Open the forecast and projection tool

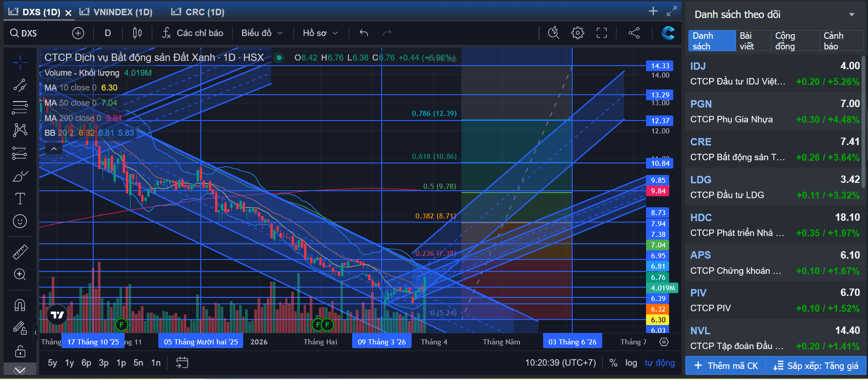pyautogui.click(x=20, y=153)
